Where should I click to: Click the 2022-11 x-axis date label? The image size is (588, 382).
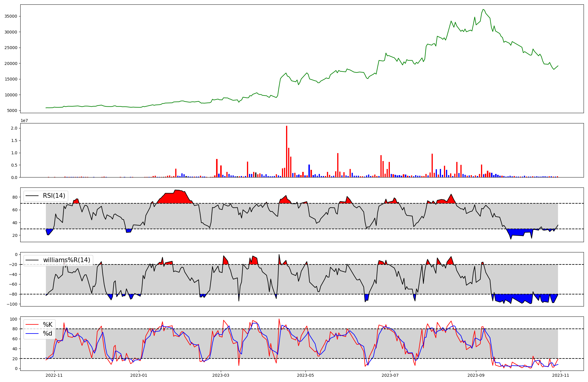pos(54,375)
